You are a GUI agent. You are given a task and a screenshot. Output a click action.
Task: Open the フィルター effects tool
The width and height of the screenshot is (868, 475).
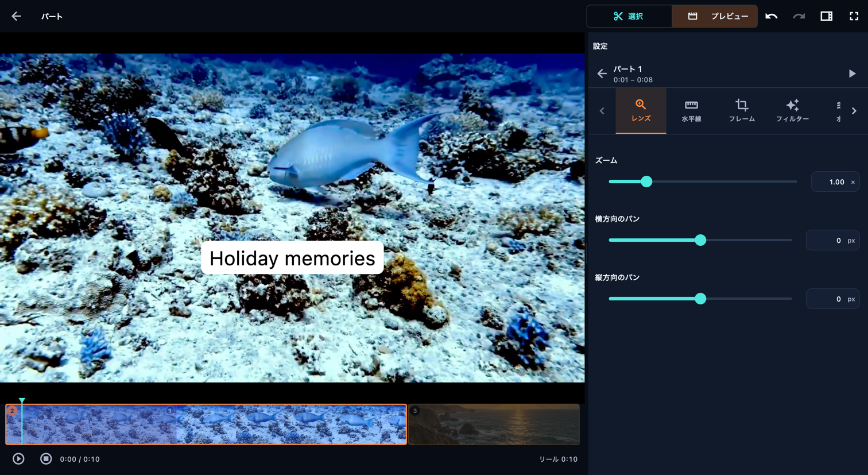click(x=792, y=111)
